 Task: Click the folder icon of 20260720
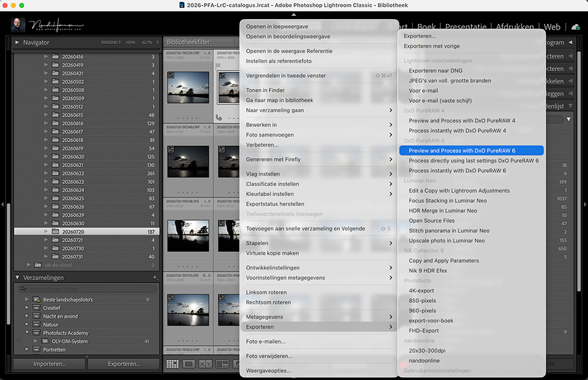pyautogui.click(x=56, y=232)
